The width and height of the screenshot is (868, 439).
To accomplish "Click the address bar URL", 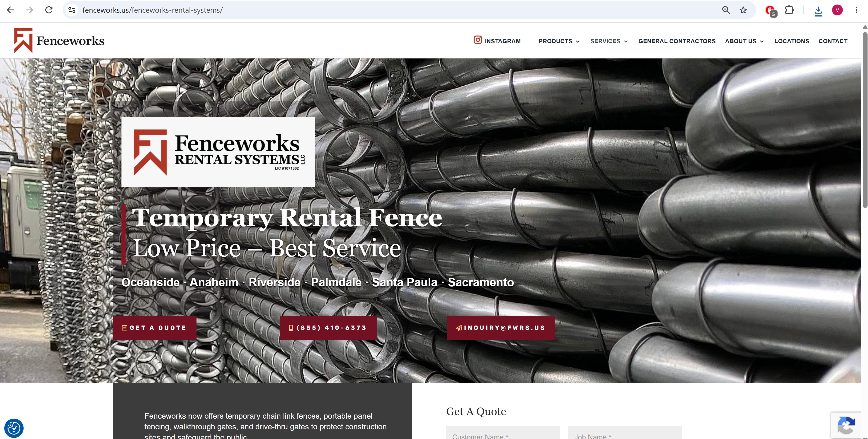I will 153,10.
